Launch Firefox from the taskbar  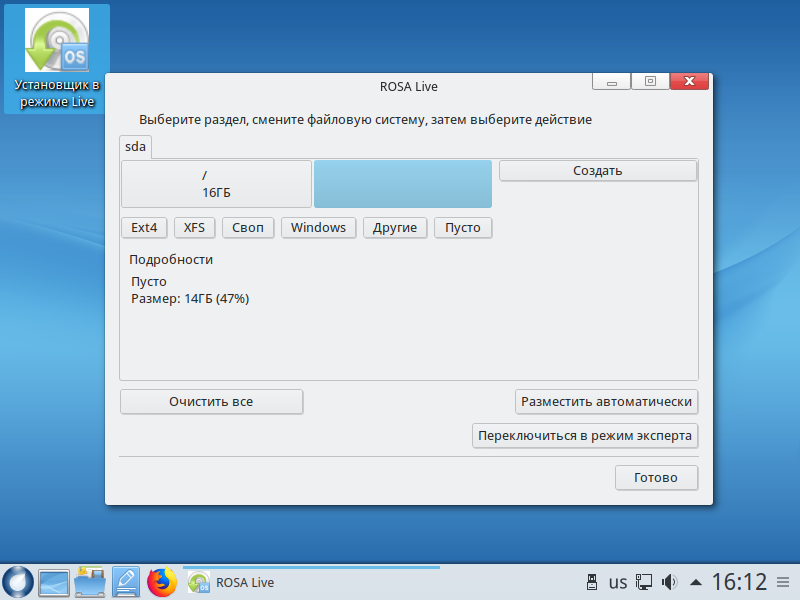(x=161, y=582)
